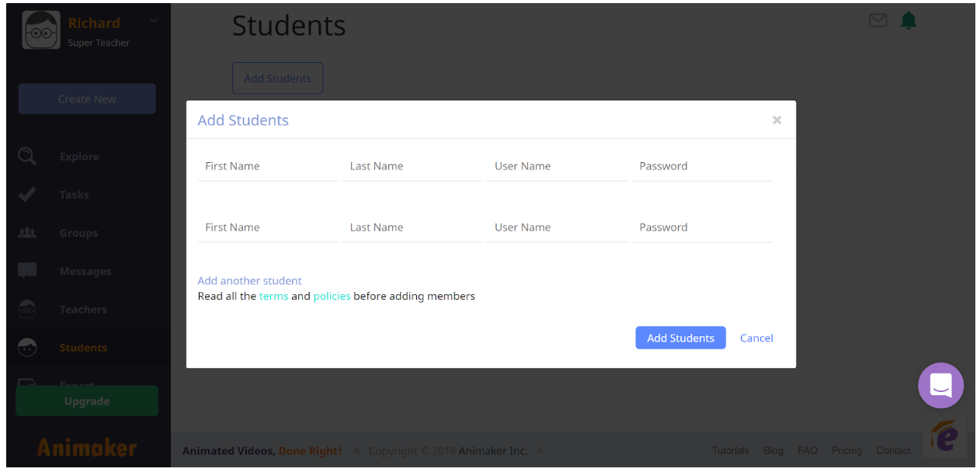The image size is (980, 472).
Task: Click the first row First Name field
Action: click(x=267, y=166)
